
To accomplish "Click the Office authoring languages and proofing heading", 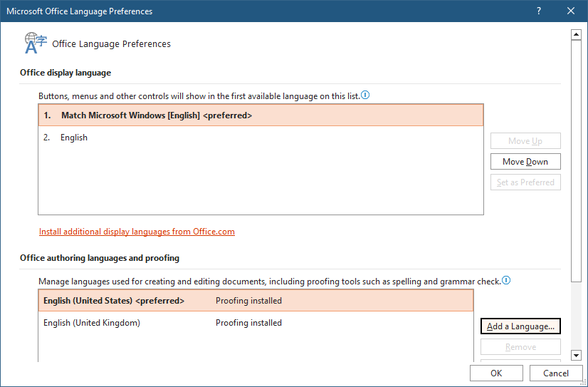I will point(100,258).
